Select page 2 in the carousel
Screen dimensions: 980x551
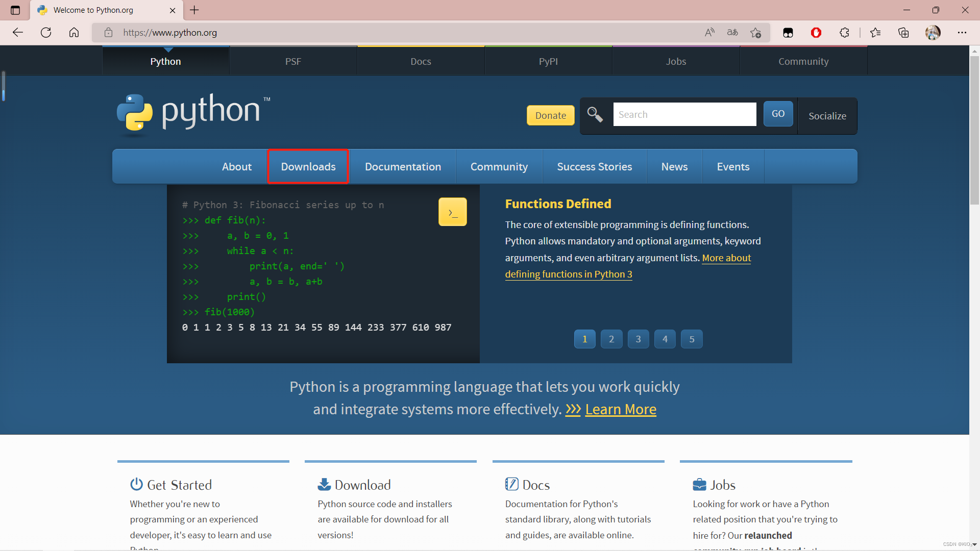(x=611, y=338)
